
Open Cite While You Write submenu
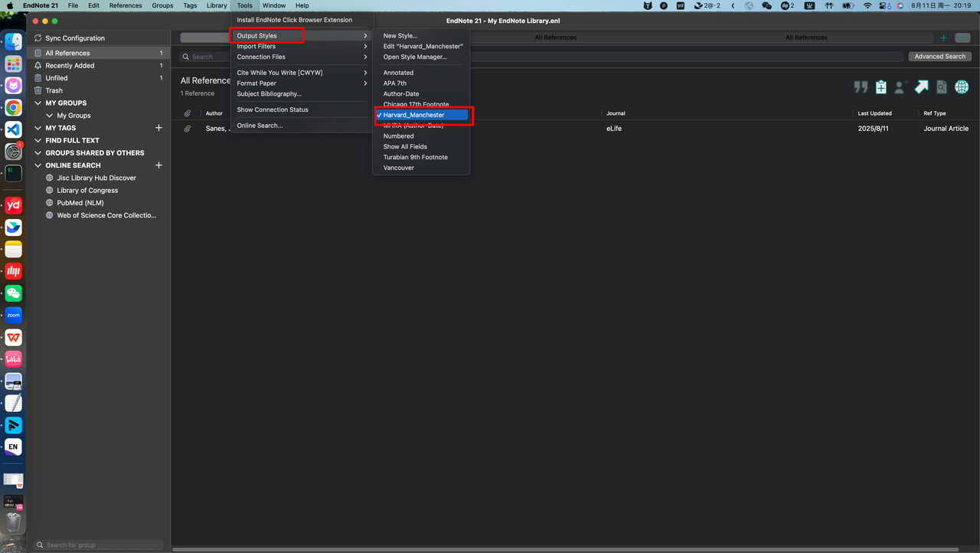[x=302, y=73]
